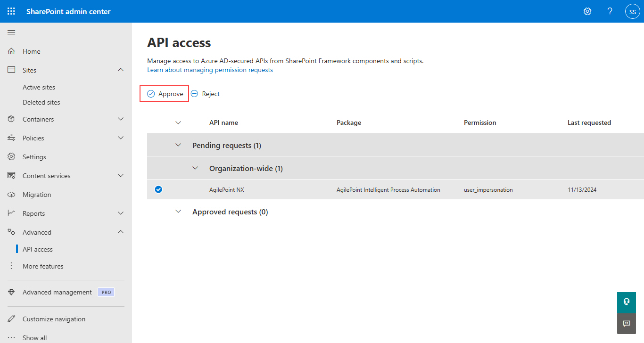Select API access in navigation
The height and width of the screenshot is (343, 644).
38,249
